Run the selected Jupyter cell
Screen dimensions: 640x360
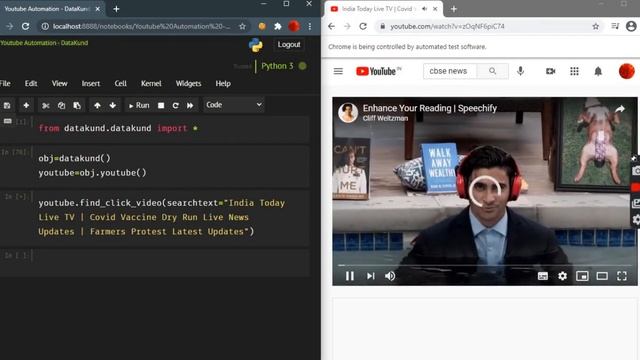click(x=139, y=105)
